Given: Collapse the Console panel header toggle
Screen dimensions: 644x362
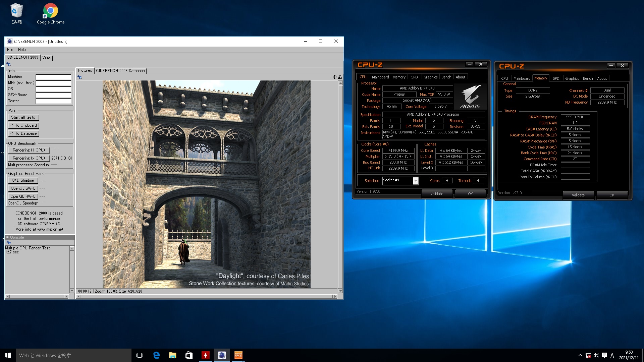Looking at the screenshot, I should (7, 237).
